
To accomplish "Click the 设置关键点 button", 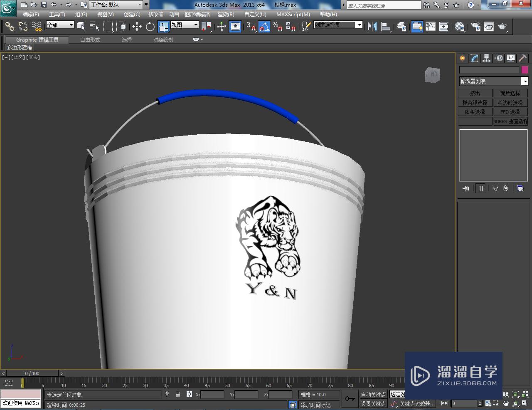I will click(373, 404).
